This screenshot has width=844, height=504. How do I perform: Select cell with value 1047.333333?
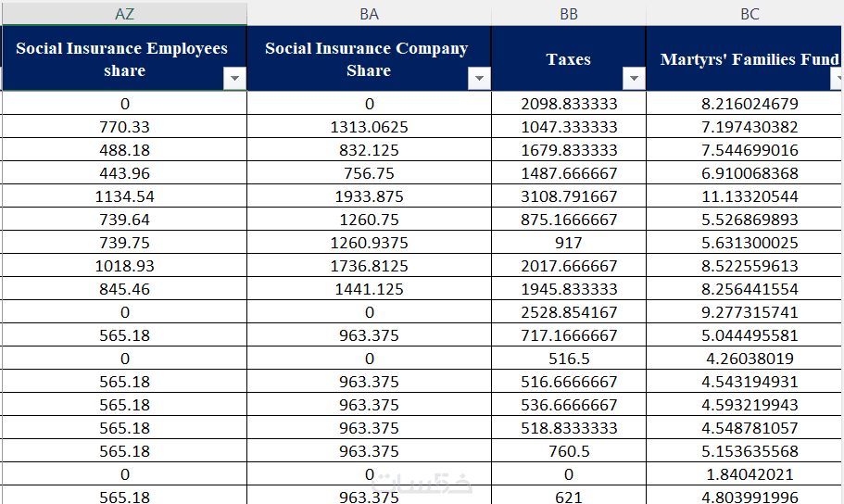pyautogui.click(x=569, y=127)
